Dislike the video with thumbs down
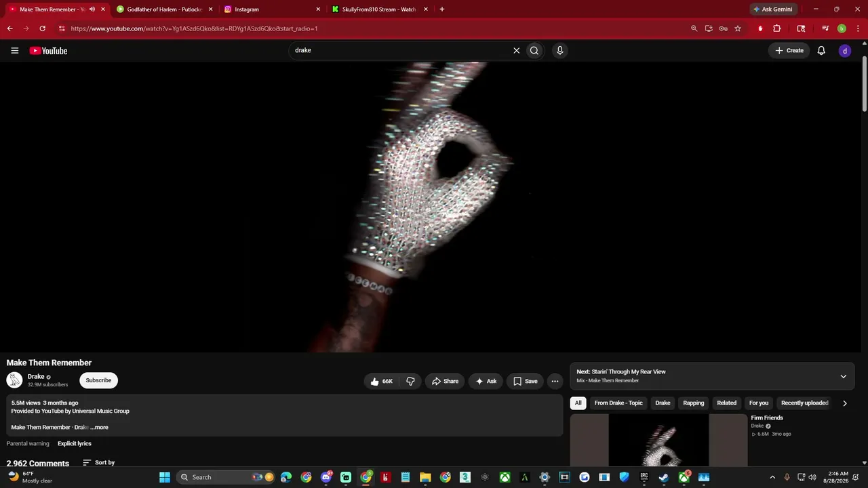868x488 pixels. tap(410, 381)
